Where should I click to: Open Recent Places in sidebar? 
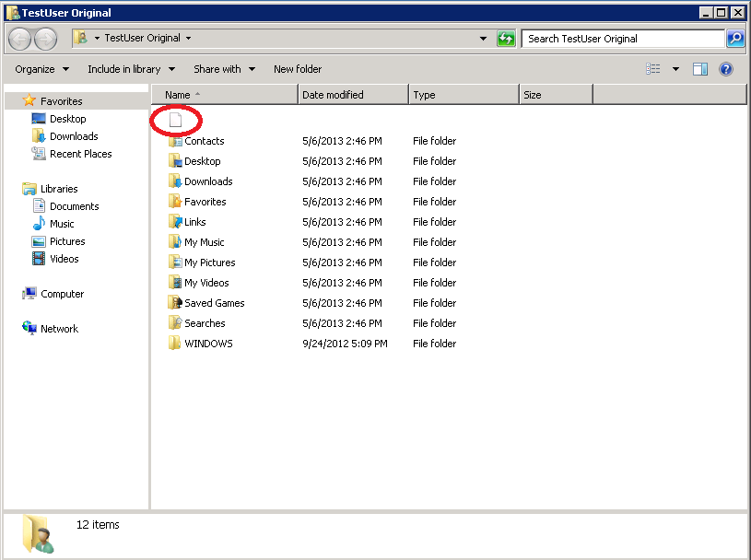[80, 154]
